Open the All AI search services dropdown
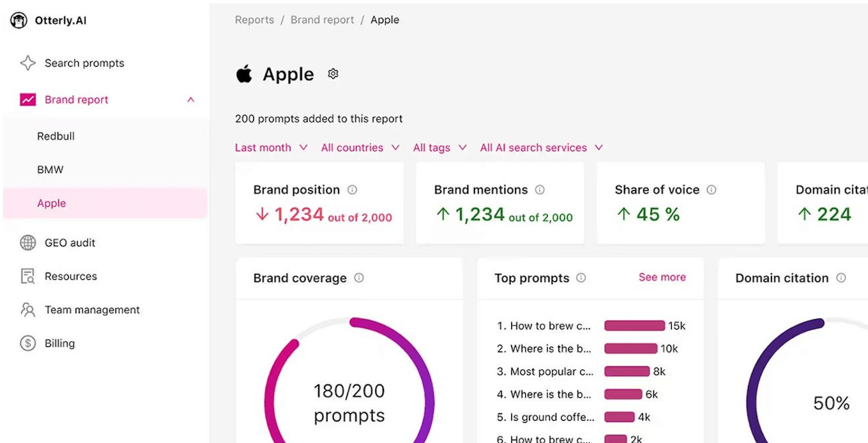 [542, 148]
